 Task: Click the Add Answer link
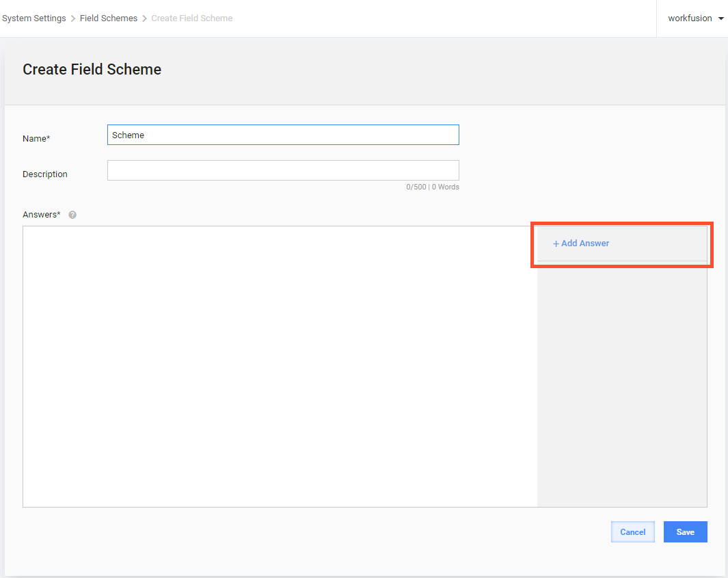tap(581, 244)
